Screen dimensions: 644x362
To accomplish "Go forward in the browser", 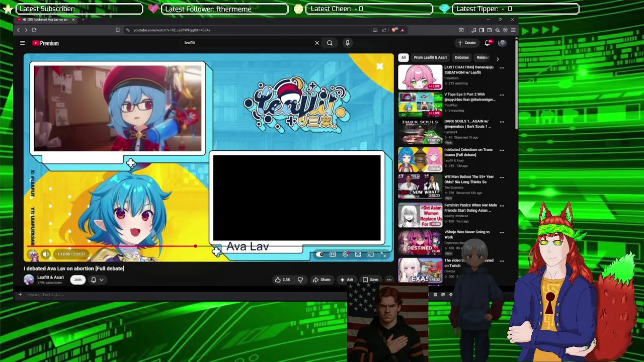I will (x=26, y=30).
